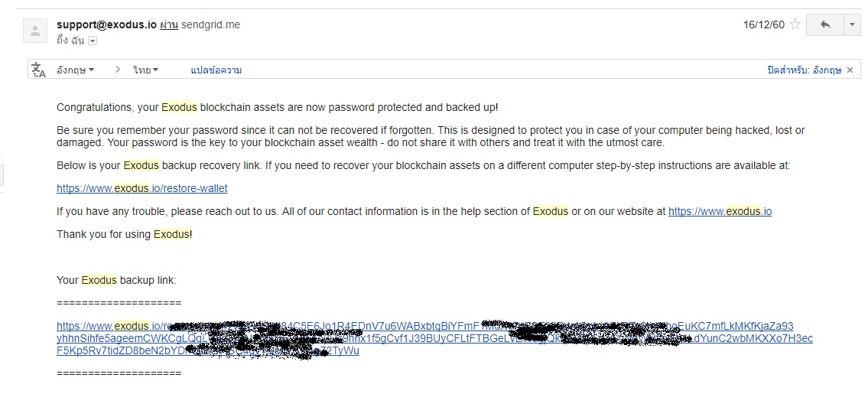Close the translation bar with the X
The height and width of the screenshot is (394, 868).
coord(850,70)
